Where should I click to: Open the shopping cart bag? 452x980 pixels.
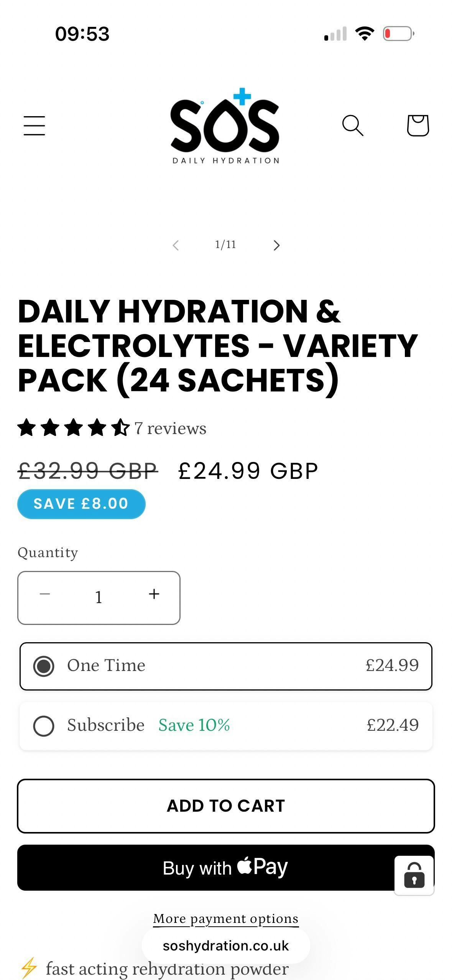(x=417, y=126)
